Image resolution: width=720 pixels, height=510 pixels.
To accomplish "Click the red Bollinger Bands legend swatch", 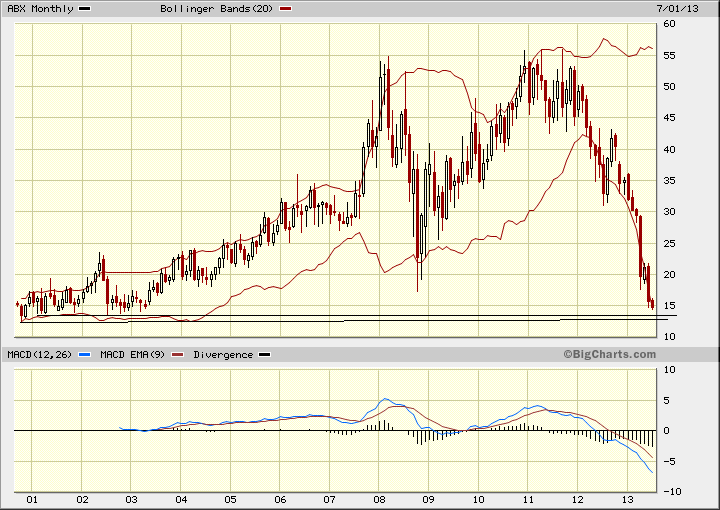I will [x=286, y=9].
